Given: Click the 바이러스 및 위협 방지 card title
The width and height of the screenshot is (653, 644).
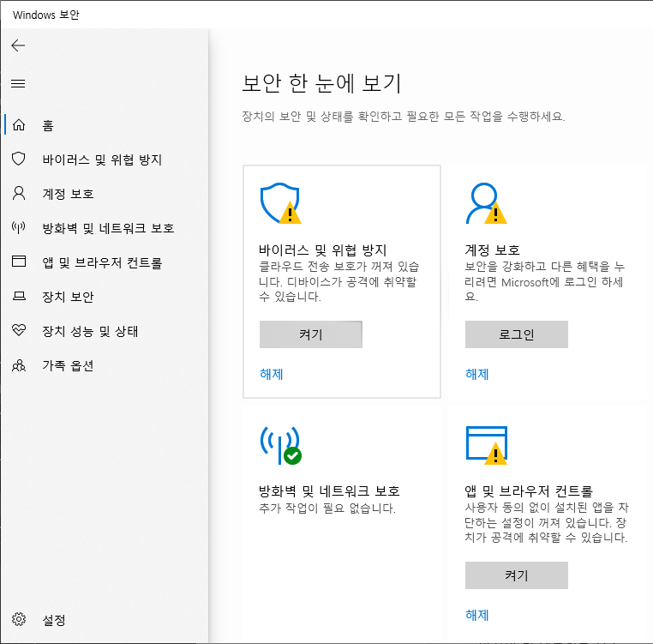Looking at the screenshot, I should [323, 250].
